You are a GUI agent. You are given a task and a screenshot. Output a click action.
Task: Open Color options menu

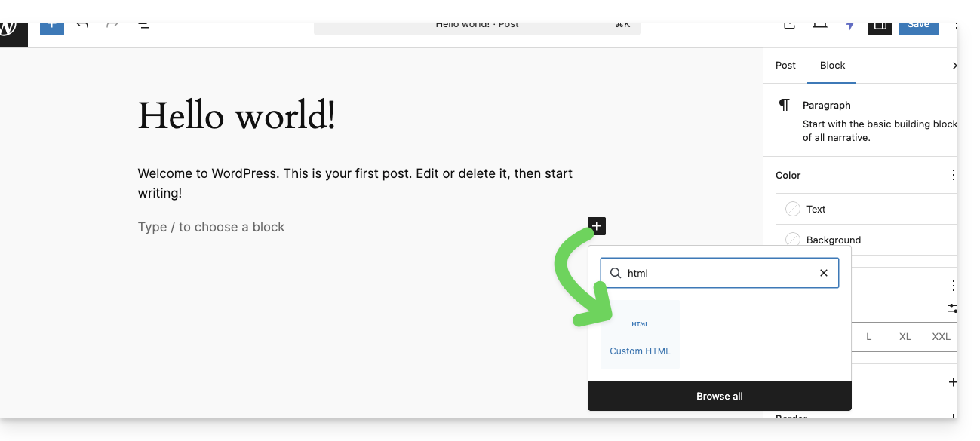point(953,175)
